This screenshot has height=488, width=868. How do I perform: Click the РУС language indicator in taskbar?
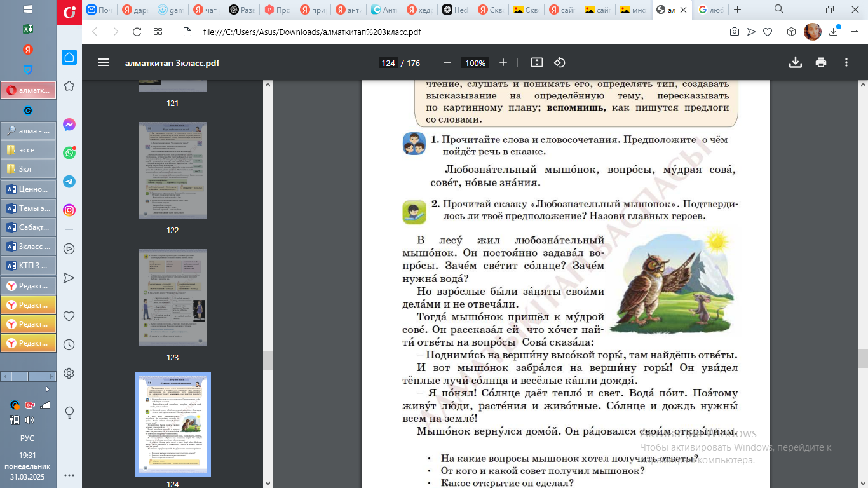click(27, 438)
